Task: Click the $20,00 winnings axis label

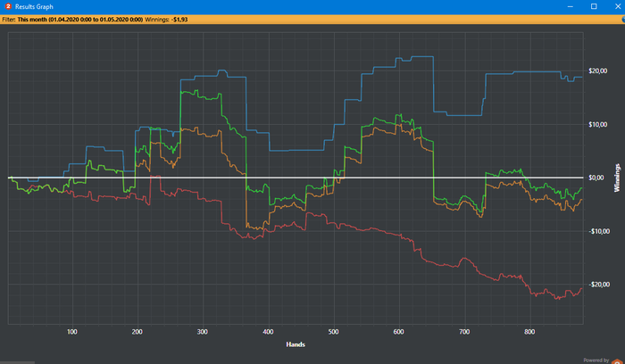Action: [x=598, y=70]
